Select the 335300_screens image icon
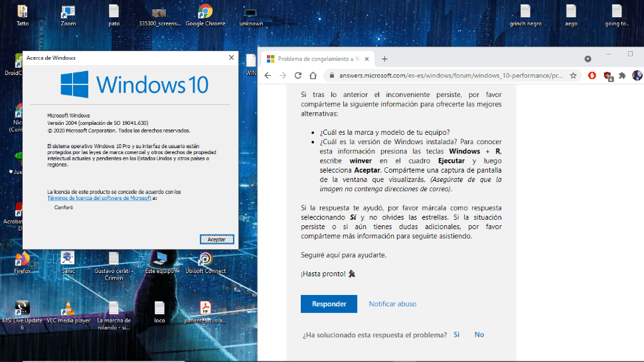644x362 pixels. point(160,16)
